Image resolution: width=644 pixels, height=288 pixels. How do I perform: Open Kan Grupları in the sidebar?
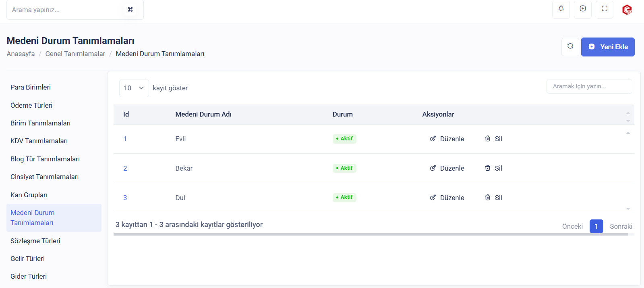(29, 195)
